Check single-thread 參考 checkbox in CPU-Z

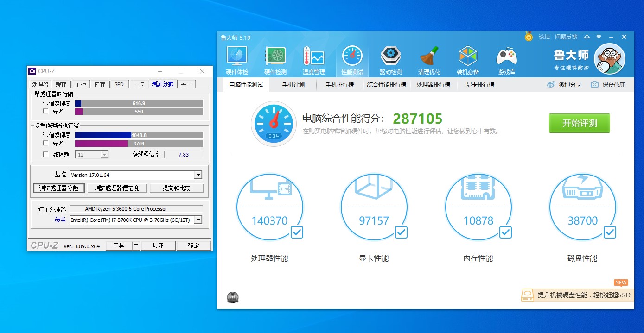coord(45,112)
